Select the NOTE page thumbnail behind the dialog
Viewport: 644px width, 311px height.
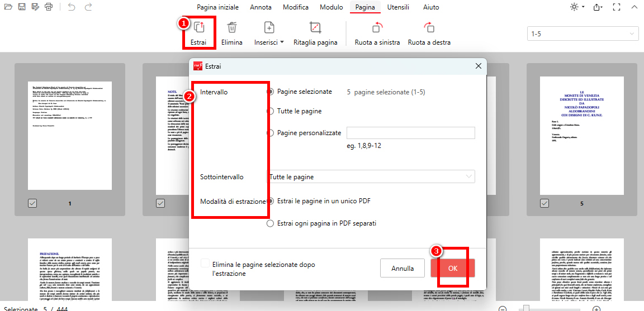(173, 135)
